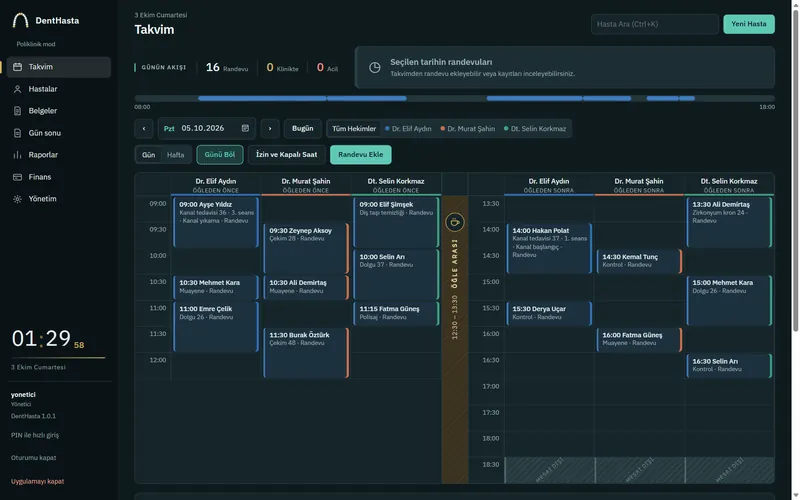
Task: Click Dr. Elif Aydın Öğleden Önce column header
Action: pos(216,185)
